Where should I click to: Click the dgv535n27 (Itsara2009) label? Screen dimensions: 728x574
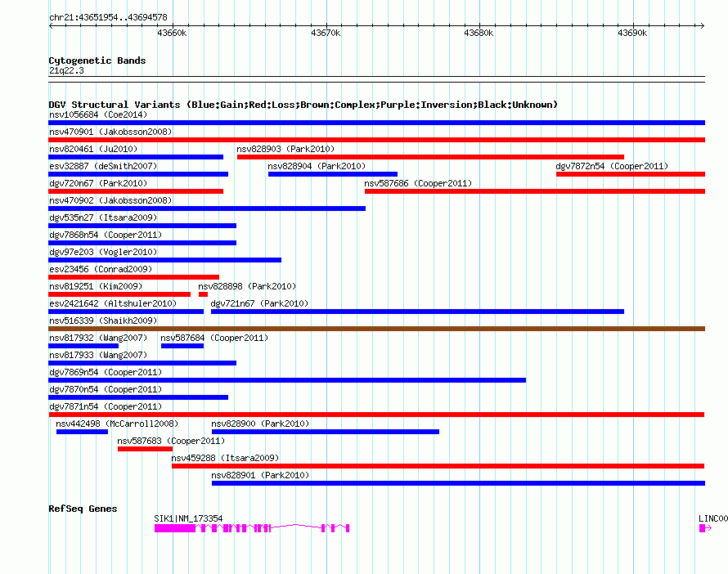pyautogui.click(x=103, y=217)
